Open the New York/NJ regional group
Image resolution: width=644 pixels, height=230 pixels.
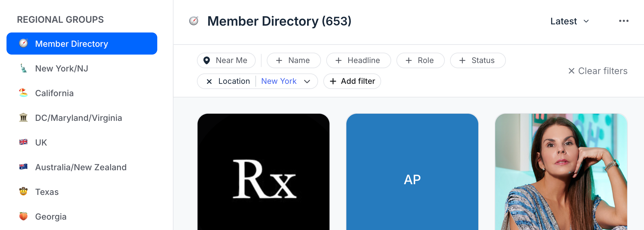coord(82,68)
